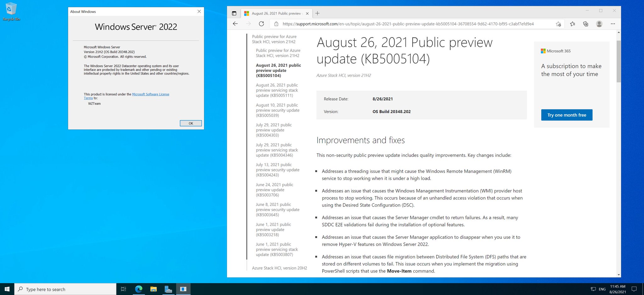644x295 pixels.
Task: Open the Edge profile avatar
Action: [599, 24]
